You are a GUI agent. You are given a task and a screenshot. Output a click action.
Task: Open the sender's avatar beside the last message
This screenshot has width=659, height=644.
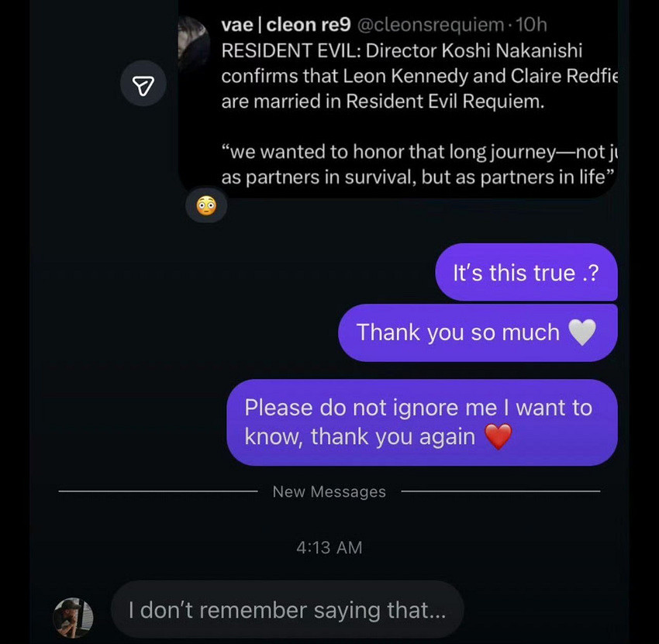pos(73,617)
